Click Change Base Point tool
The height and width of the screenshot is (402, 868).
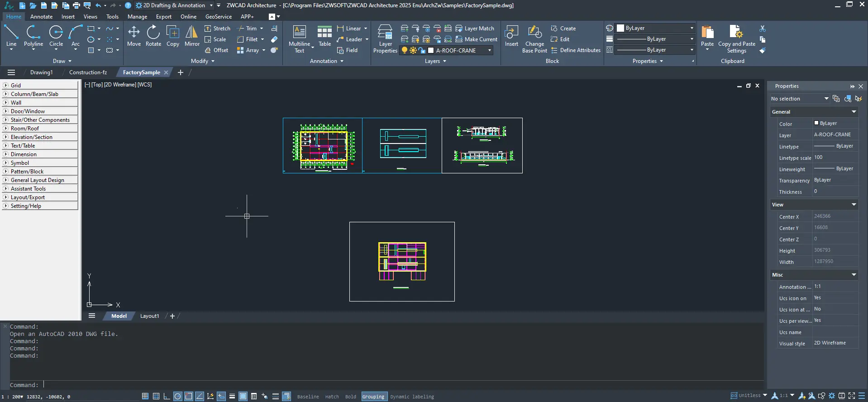534,39
